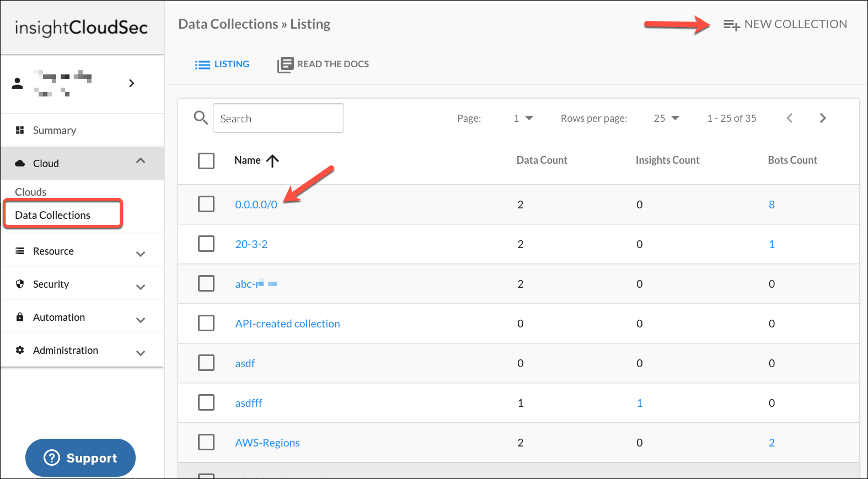This screenshot has height=479, width=868.
Task: Click the insightCloudSec logo
Action: tap(82, 28)
